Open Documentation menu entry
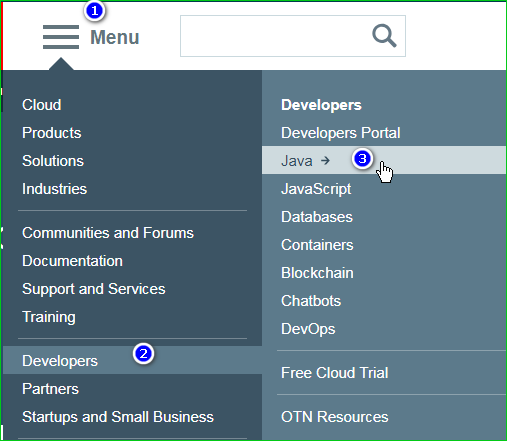The image size is (507, 441). pos(72,261)
